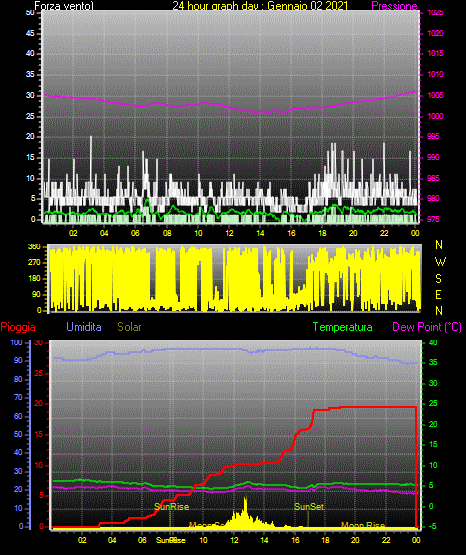Click temperature axis value -5
The width and height of the screenshot is (466, 555).
pos(432,526)
